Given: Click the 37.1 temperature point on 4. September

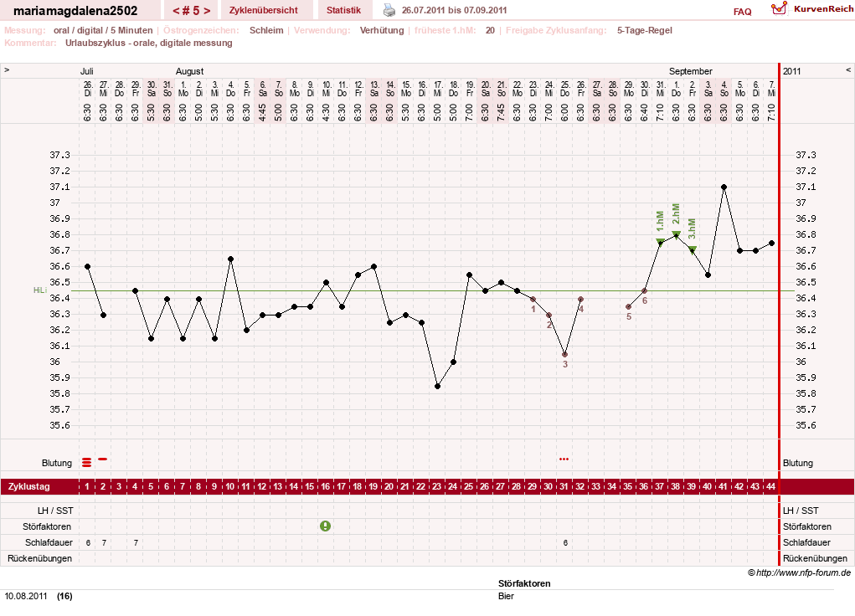Looking at the screenshot, I should pyautogui.click(x=724, y=187).
